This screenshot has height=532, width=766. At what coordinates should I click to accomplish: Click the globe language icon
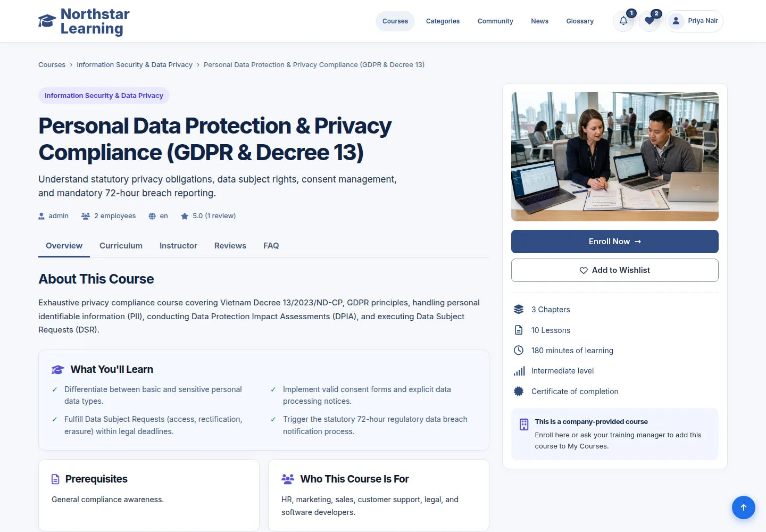point(152,216)
